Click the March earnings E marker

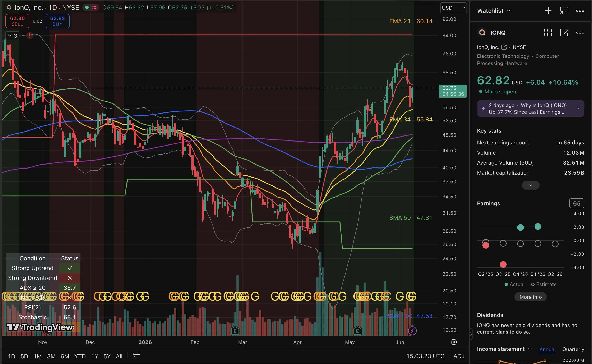pos(235,331)
